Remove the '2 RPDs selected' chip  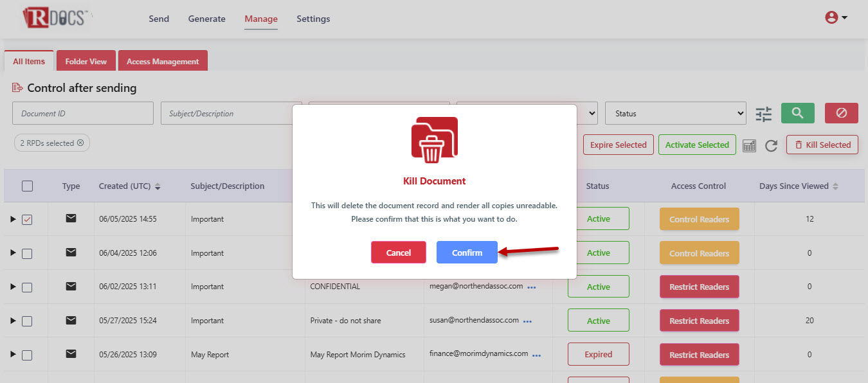pyautogui.click(x=80, y=143)
